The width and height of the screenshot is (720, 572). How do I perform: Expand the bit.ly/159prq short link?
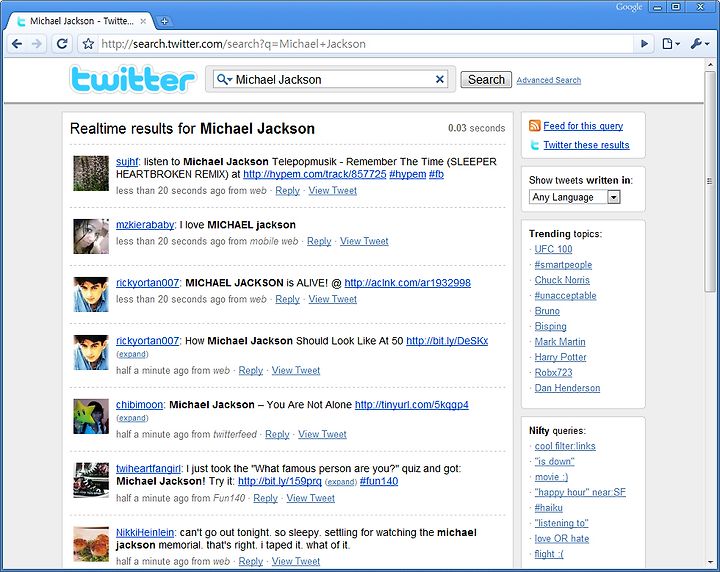click(x=341, y=482)
